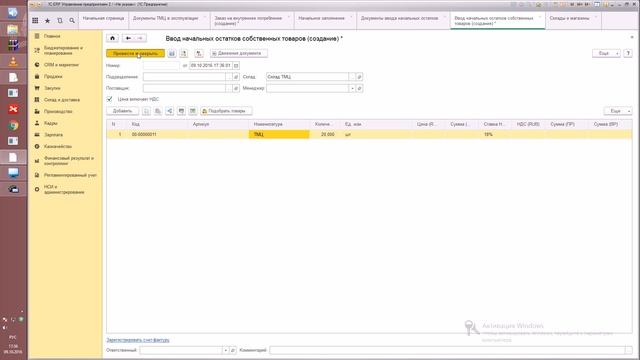Click the barcode search icon in the table toolbar
Image resolution: width=640 pixels, height=360 pixels.
point(181,111)
